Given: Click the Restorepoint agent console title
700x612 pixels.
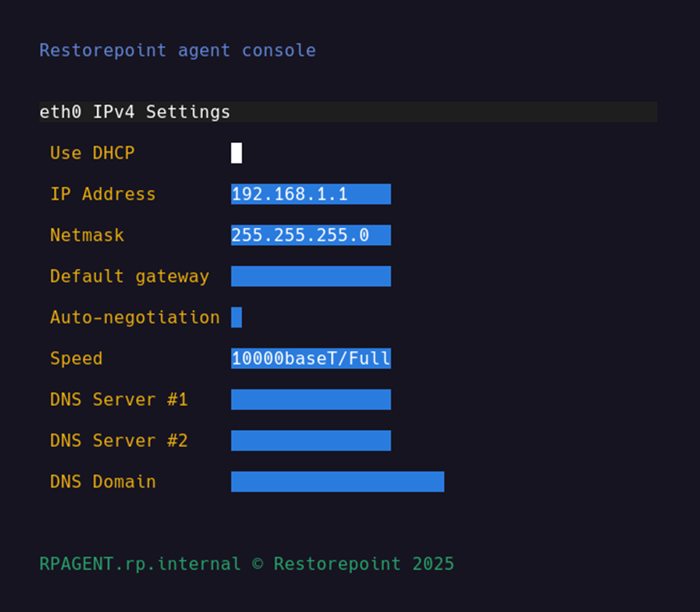Looking at the screenshot, I should coord(177,50).
